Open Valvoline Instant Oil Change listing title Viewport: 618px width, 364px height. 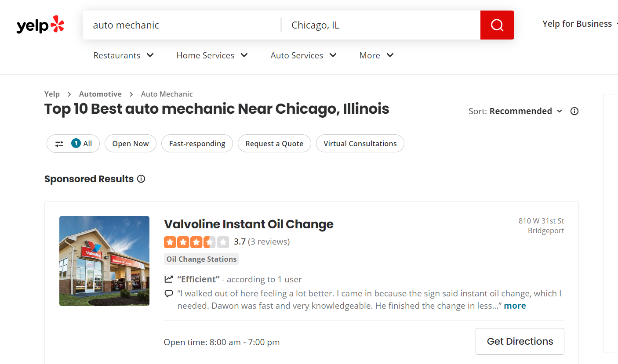pyautogui.click(x=249, y=224)
